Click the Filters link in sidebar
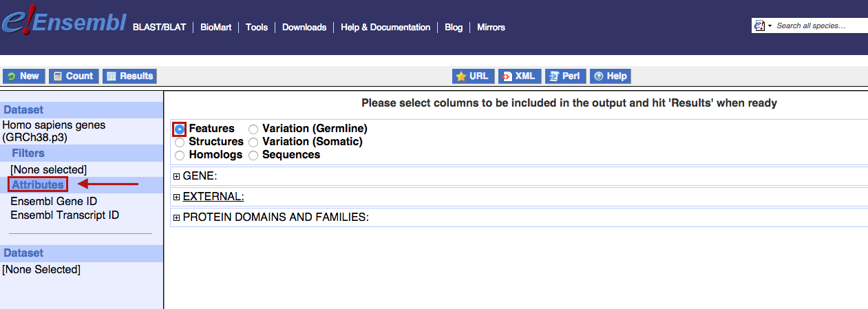Image resolution: width=868 pixels, height=309 pixels. [28, 153]
